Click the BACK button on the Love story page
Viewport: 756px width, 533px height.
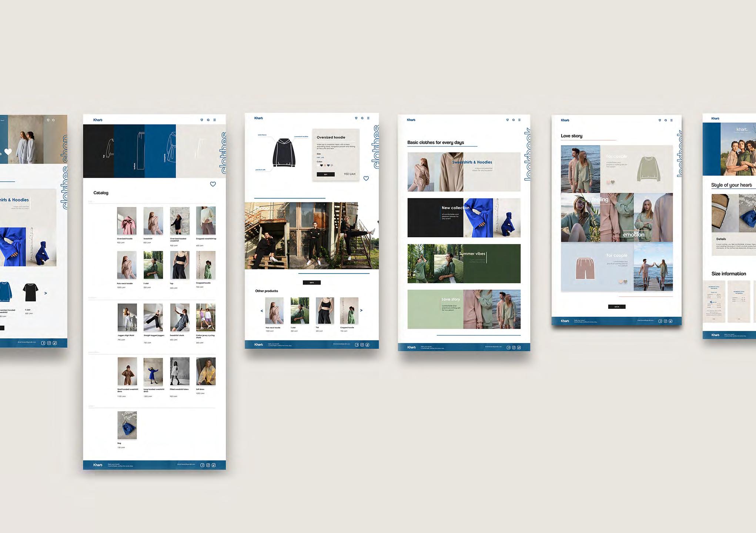point(617,306)
